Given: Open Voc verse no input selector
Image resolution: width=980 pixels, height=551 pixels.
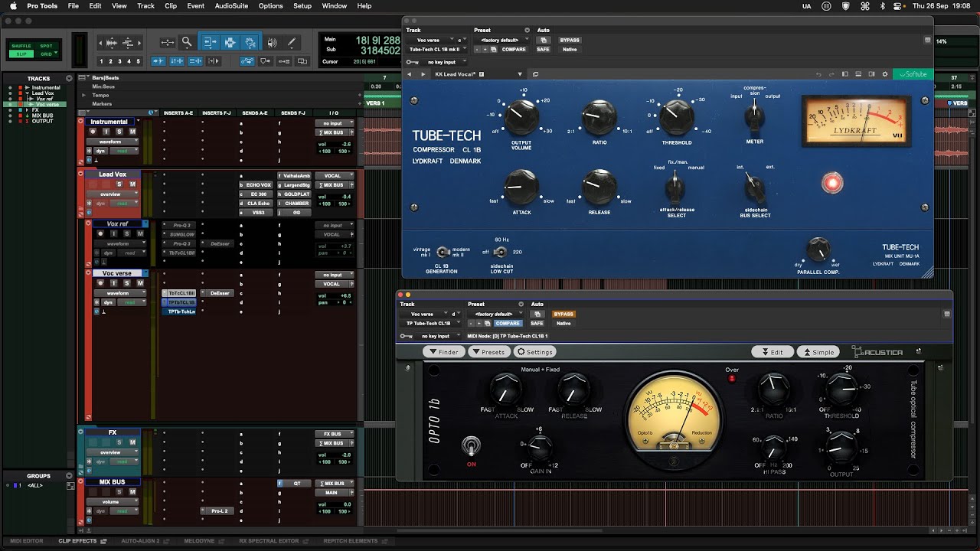Looking at the screenshot, I should (x=335, y=275).
